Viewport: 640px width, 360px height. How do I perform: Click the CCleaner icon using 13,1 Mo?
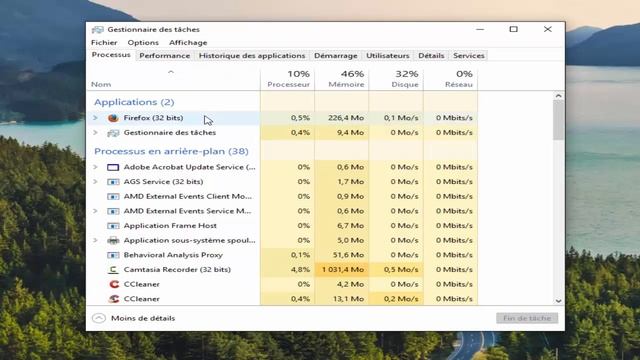114,299
